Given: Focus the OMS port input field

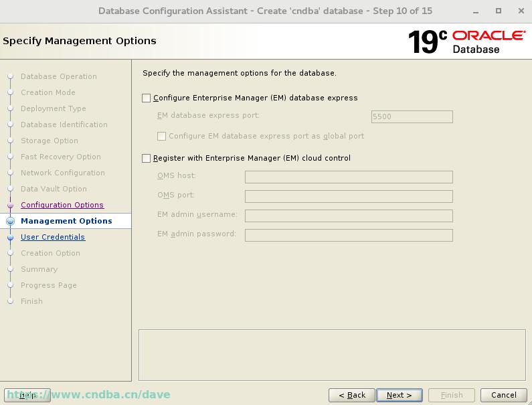Looking at the screenshot, I should (x=349, y=196).
